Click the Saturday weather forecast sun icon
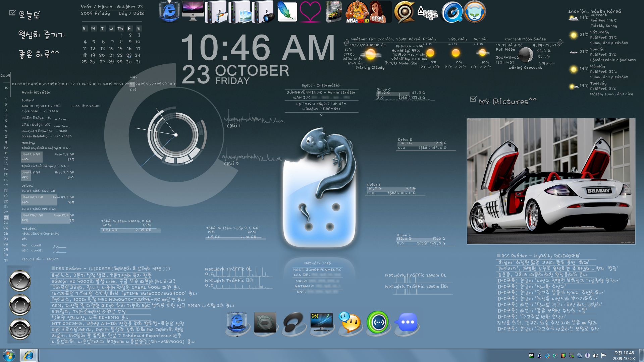Image resolution: width=644 pixels, height=362 pixels. [455, 53]
